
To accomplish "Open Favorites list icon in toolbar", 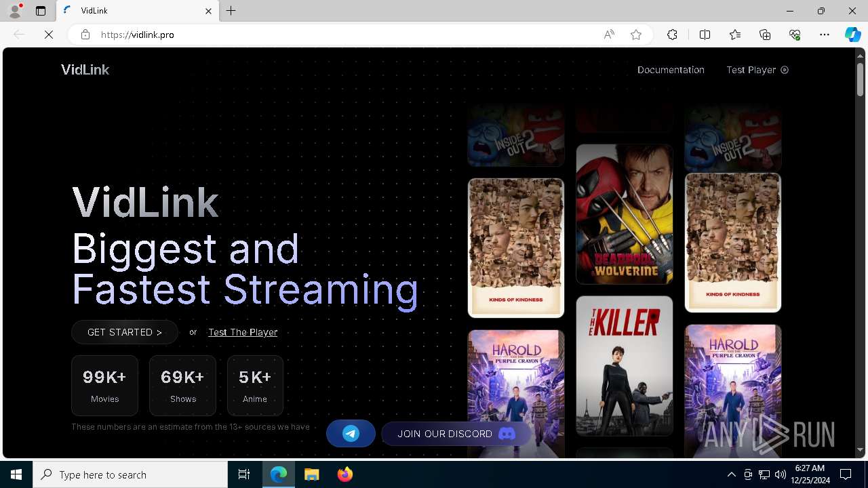I will (735, 35).
